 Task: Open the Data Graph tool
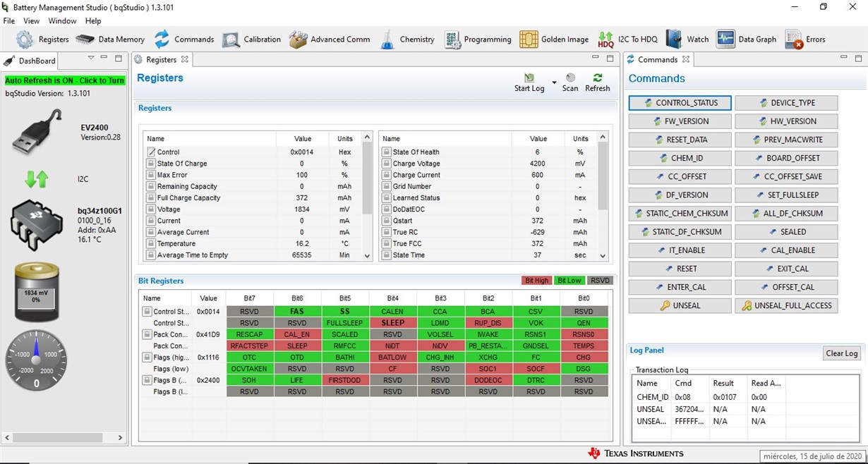[746, 39]
